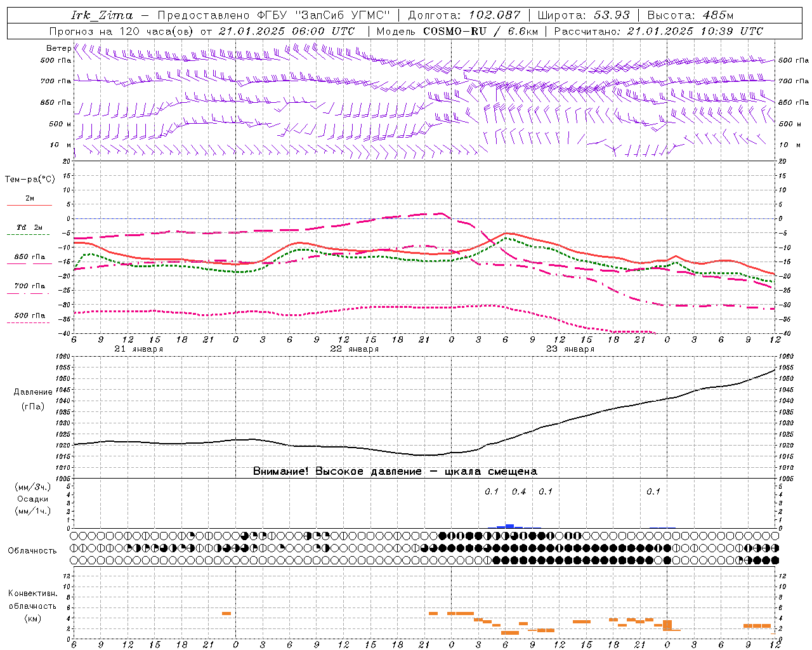Click the 2м temperature legend entry

click(x=30, y=199)
